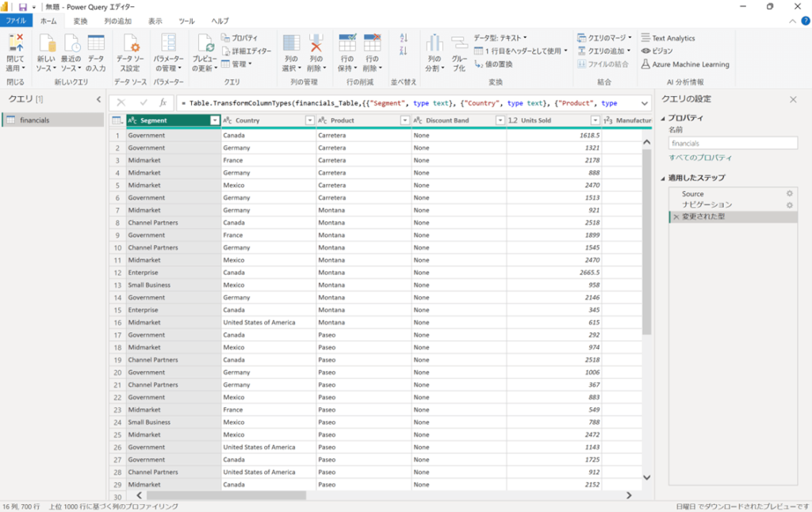Image resolution: width=812 pixels, height=512 pixels.
Task: Expand the データ型: テキスト dropdown
Action: point(500,37)
